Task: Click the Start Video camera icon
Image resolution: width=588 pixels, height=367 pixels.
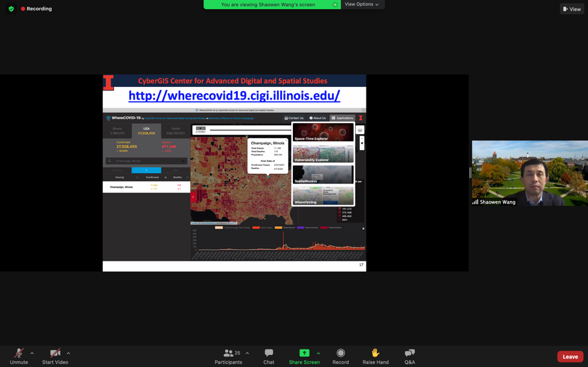Action: coord(55,353)
